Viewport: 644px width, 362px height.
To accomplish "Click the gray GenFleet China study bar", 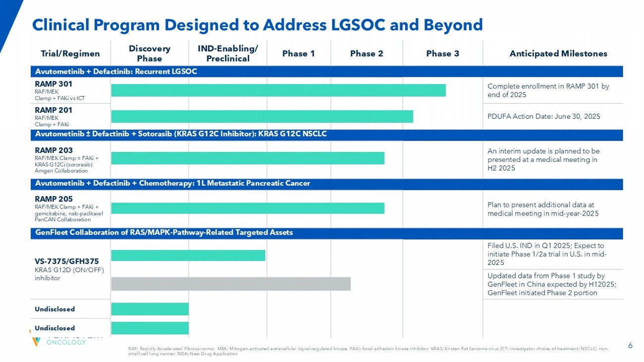I will coord(231,284).
